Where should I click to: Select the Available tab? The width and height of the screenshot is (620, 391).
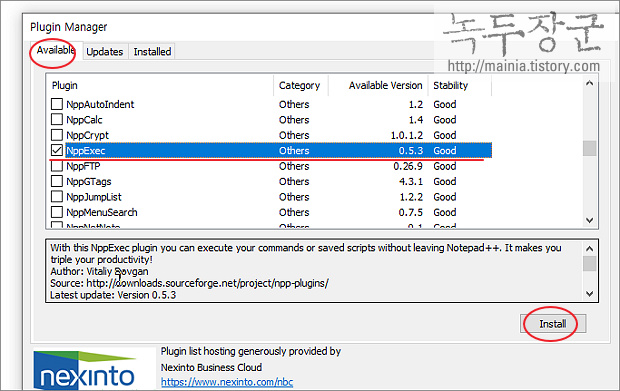(x=56, y=50)
